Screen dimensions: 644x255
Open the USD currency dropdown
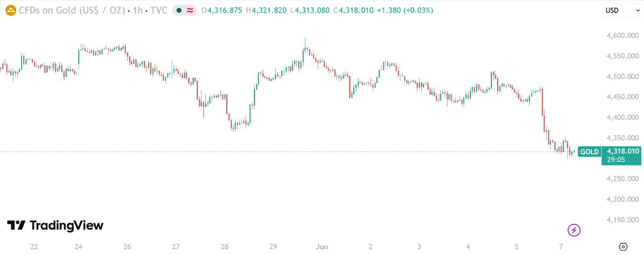623,10
